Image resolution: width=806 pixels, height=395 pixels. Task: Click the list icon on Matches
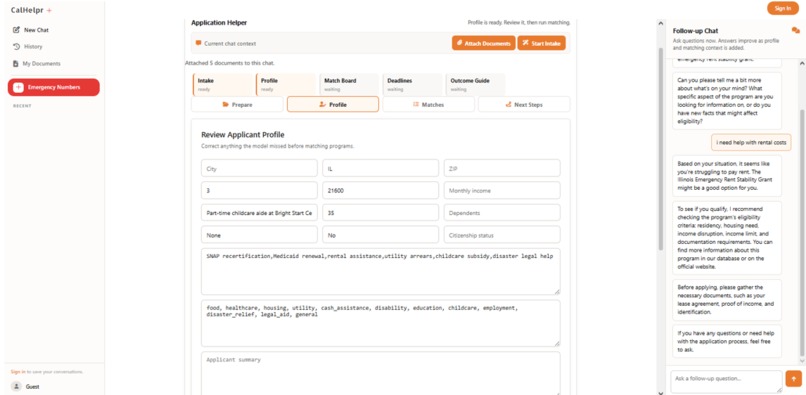coord(416,104)
